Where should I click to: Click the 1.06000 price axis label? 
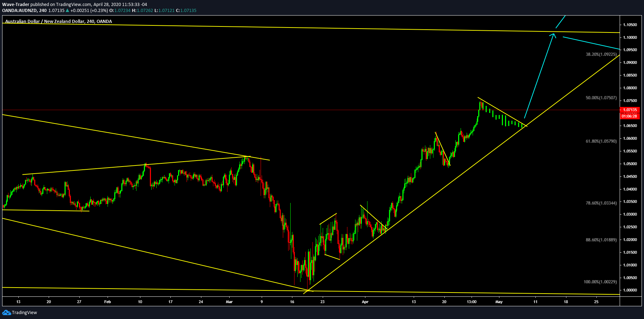630,139
